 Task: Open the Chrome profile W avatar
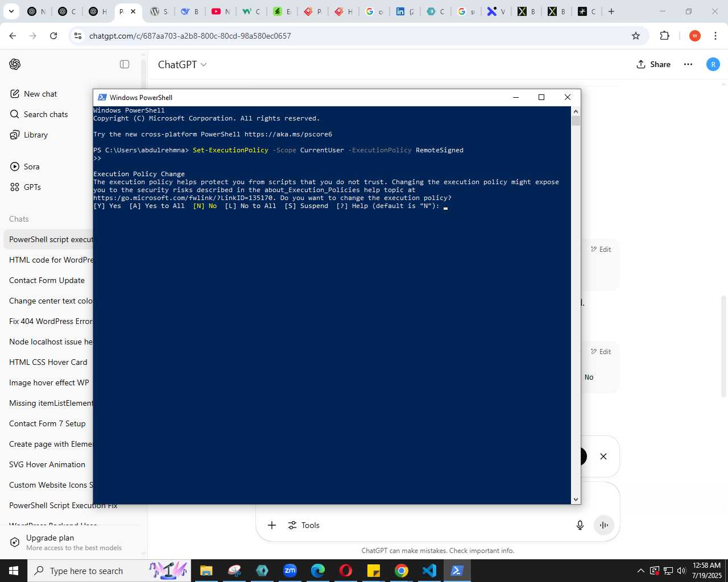click(x=694, y=36)
